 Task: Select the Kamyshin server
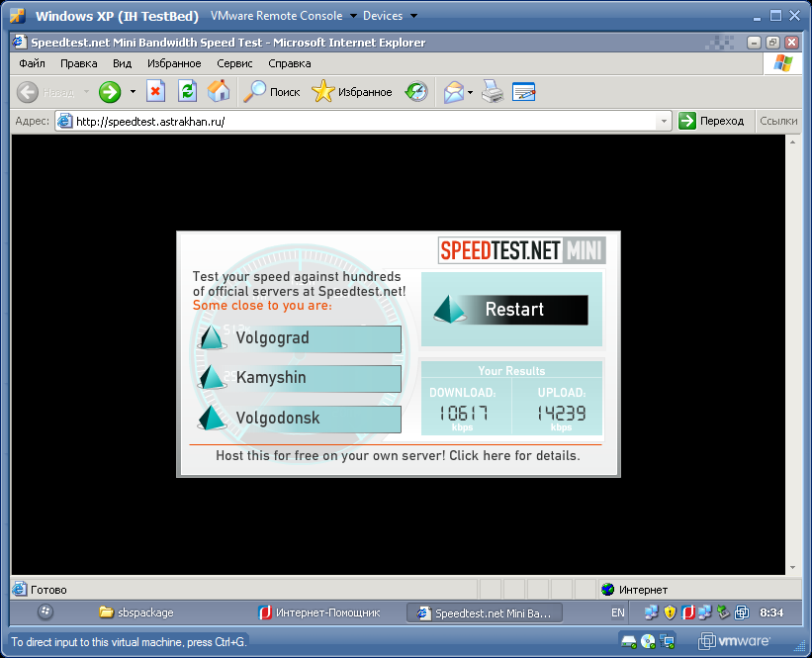coord(300,378)
